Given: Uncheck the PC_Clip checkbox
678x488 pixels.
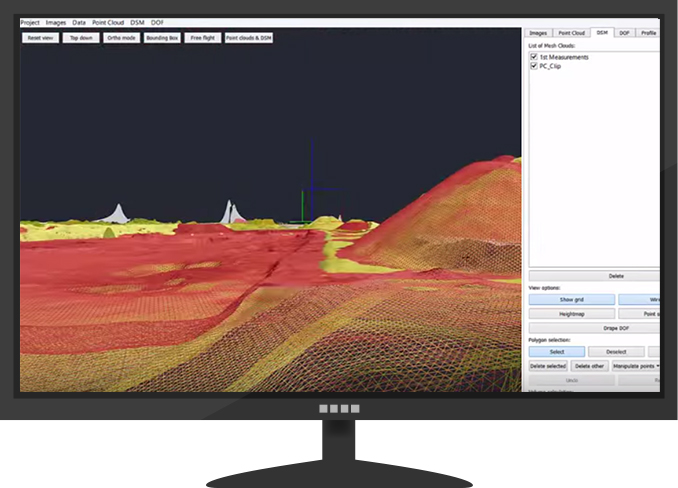Looking at the screenshot, I should (x=534, y=66).
